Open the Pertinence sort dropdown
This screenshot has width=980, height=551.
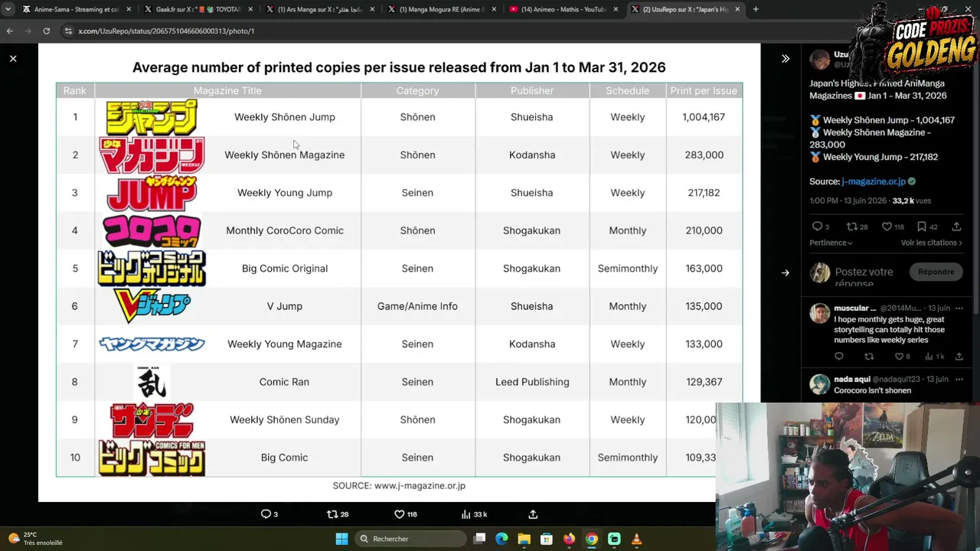pyautogui.click(x=831, y=243)
